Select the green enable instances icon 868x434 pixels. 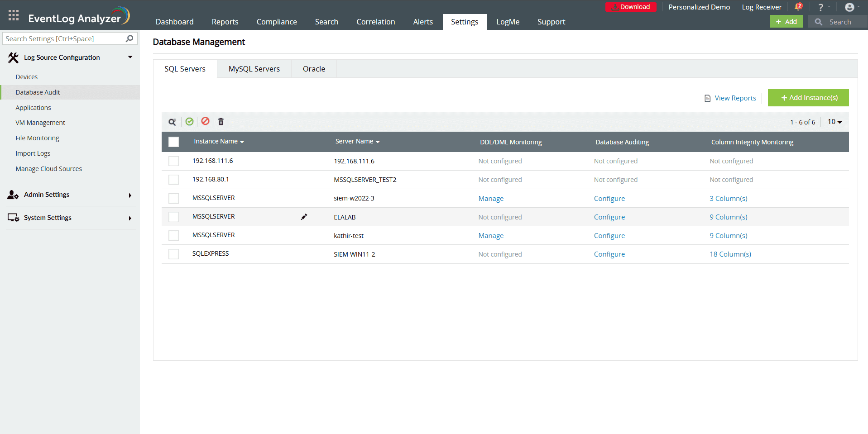190,121
